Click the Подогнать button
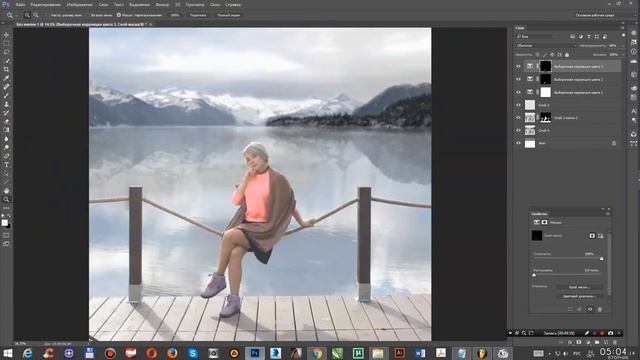The height and width of the screenshot is (360, 640). coord(198,15)
